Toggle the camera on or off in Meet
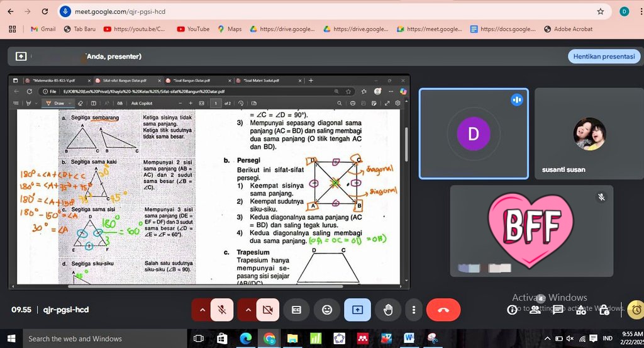The height and width of the screenshot is (348, 644). [x=268, y=310]
